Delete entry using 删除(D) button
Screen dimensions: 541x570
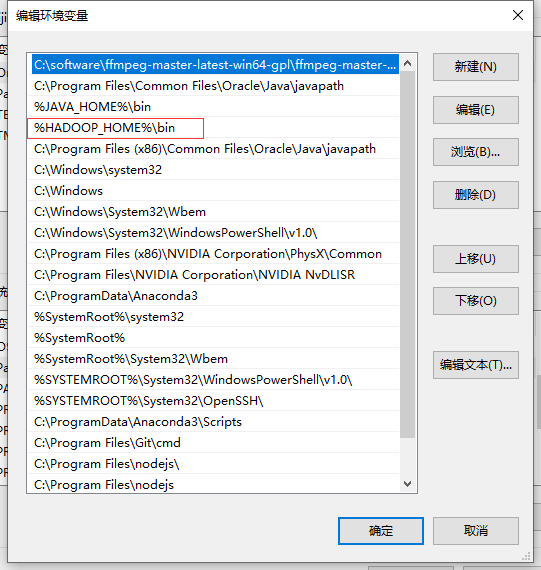pos(476,195)
